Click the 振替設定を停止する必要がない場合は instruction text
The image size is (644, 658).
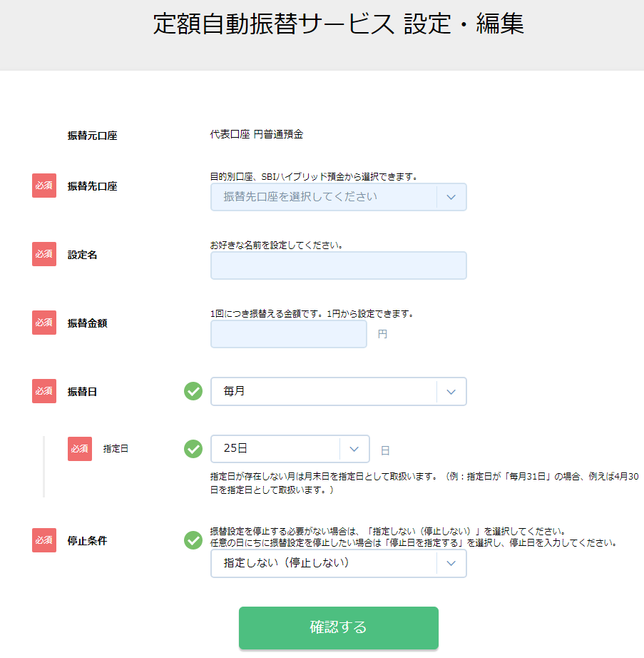click(389, 531)
